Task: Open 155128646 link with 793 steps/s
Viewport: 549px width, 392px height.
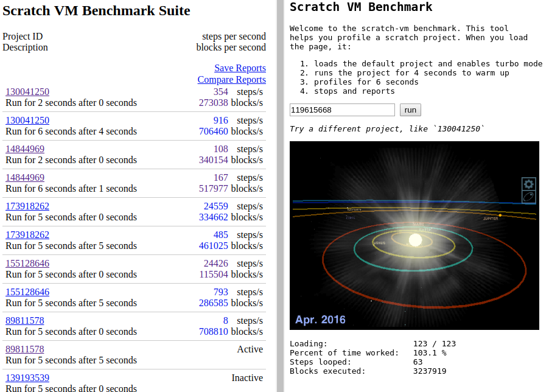Action: (27, 292)
